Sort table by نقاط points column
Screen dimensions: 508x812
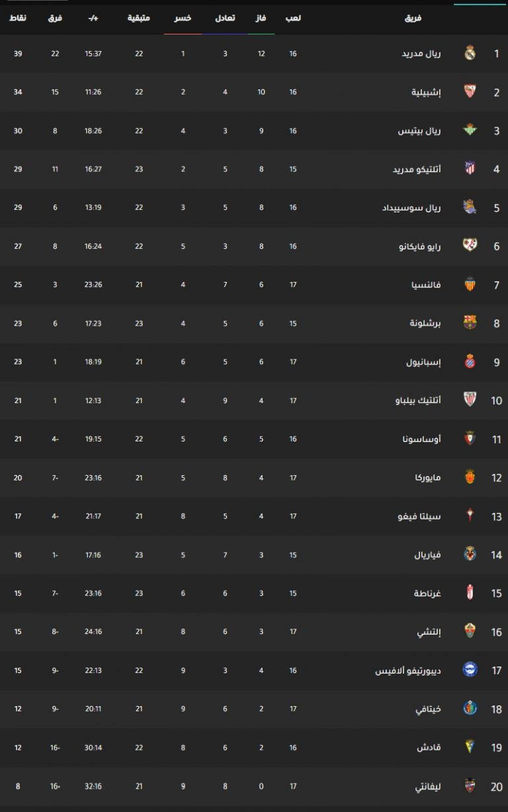point(18,18)
